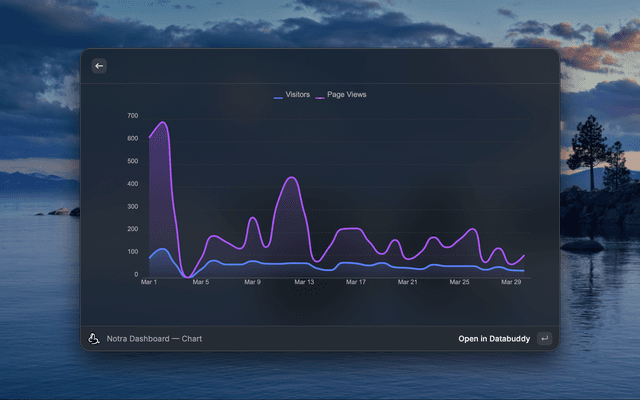Select the Mar 25 x-axis label
The width and height of the screenshot is (640, 400).
click(x=460, y=283)
